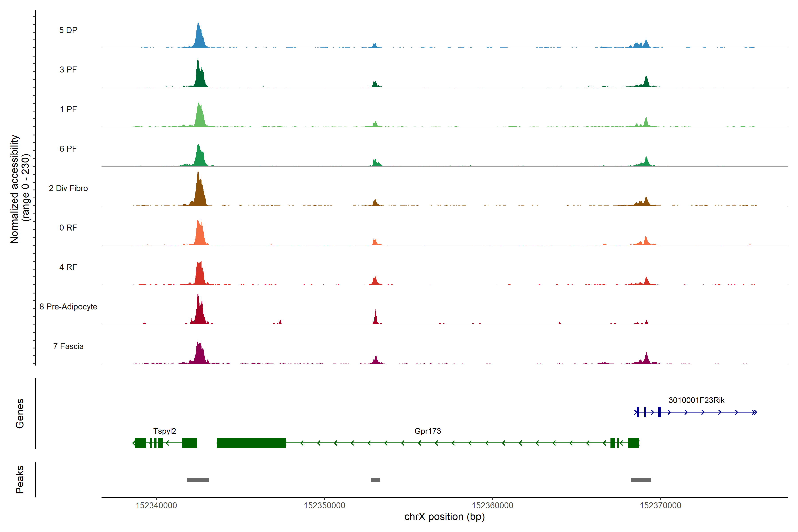Click the Peaks panel label
This screenshot has height=532, width=798.
(20, 479)
